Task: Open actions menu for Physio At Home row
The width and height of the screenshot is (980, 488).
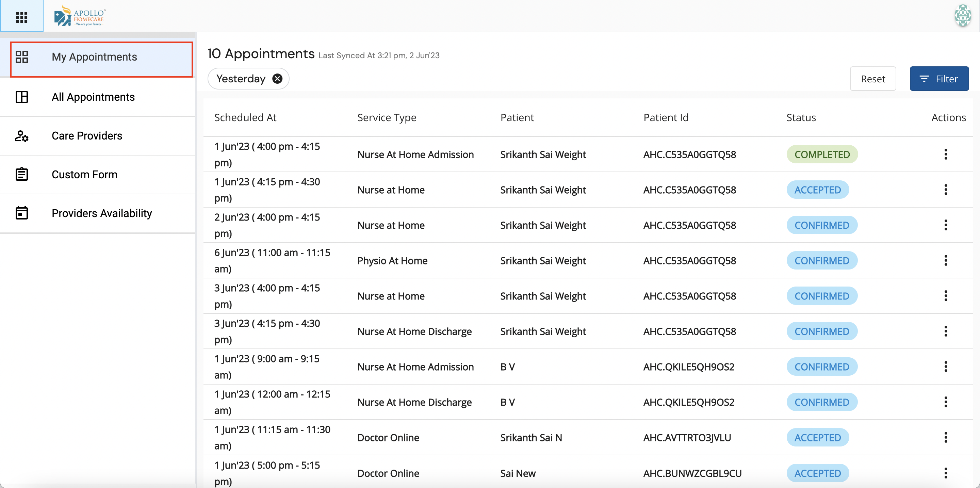Action: point(946,260)
